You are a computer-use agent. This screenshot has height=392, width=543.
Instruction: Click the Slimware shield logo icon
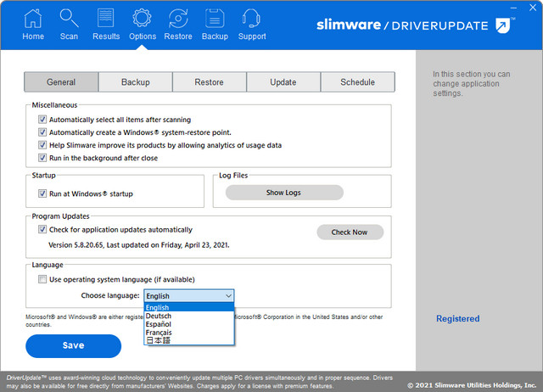point(504,25)
